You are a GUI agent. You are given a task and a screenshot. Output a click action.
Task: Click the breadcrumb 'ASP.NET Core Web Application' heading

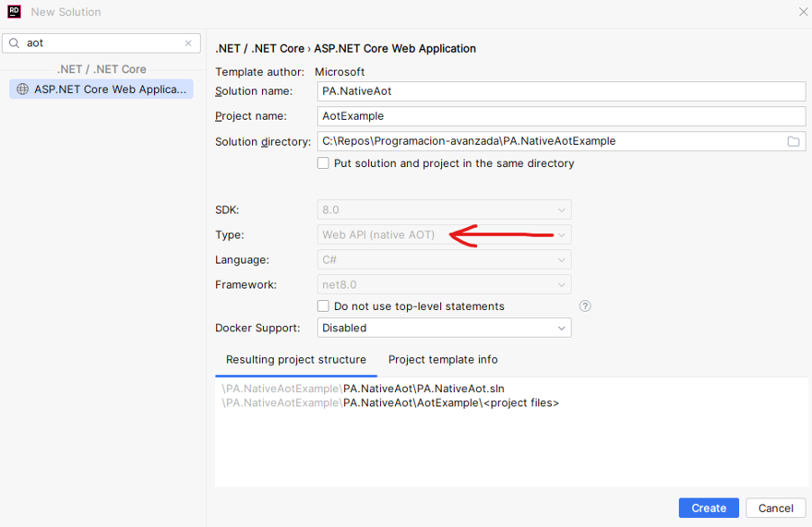[395, 49]
